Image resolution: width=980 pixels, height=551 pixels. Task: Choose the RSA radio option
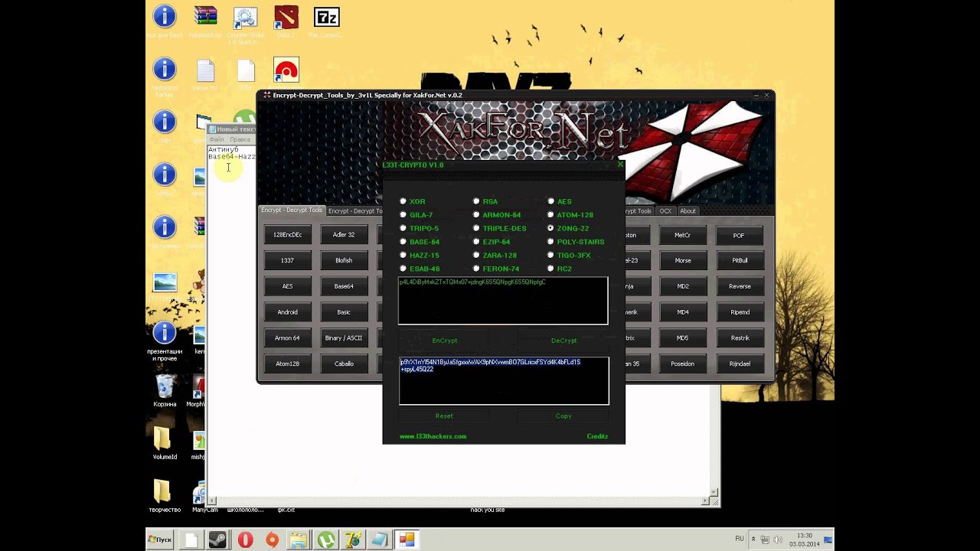click(476, 201)
